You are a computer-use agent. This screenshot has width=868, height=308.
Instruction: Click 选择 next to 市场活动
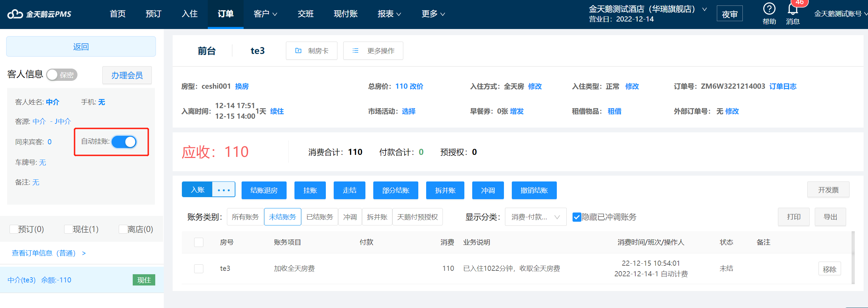click(x=409, y=111)
